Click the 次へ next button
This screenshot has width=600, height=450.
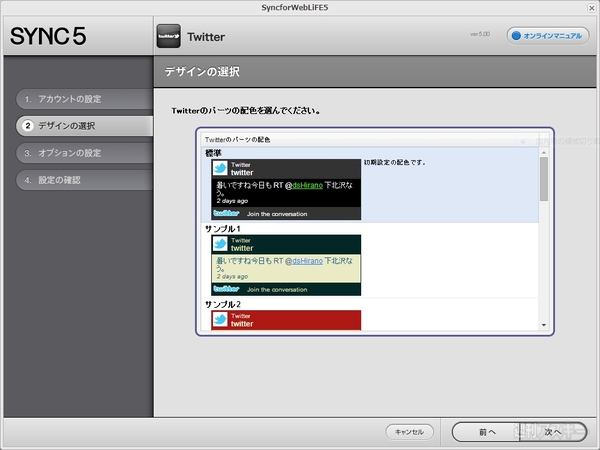[x=553, y=432]
